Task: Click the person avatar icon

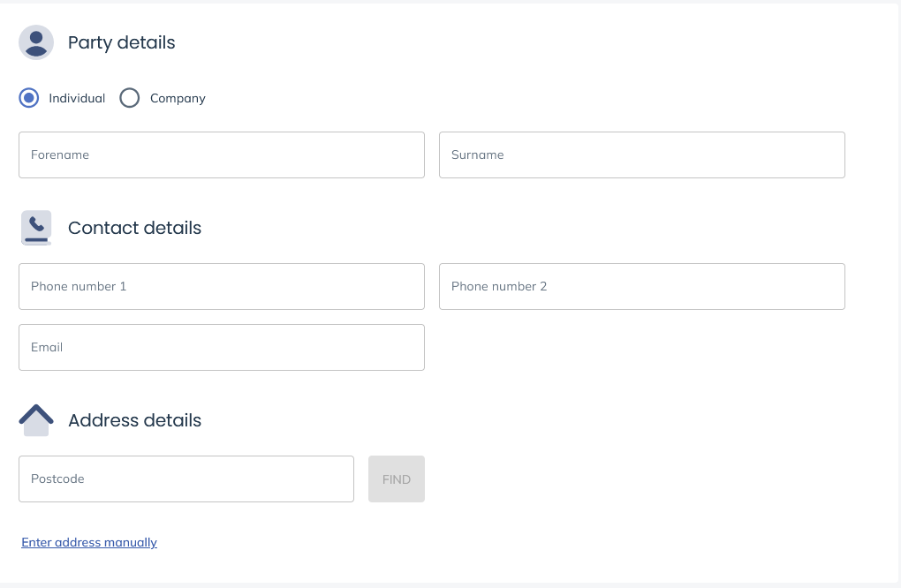Action: point(36,42)
